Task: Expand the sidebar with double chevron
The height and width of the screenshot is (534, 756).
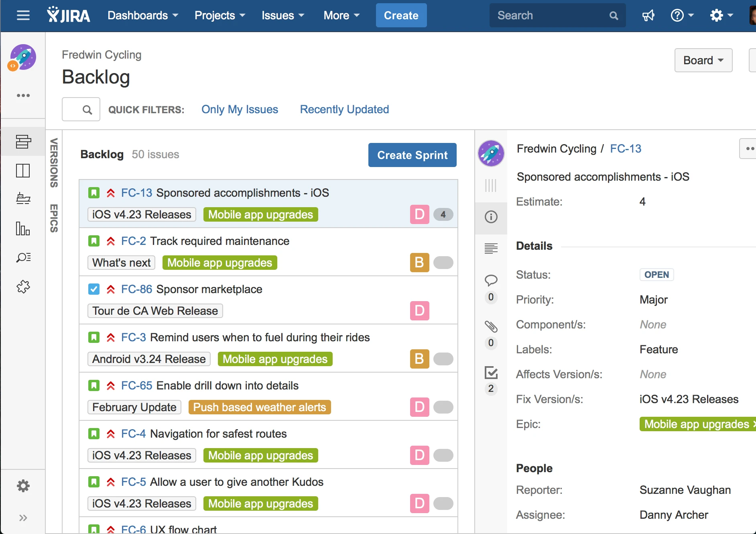Action: coord(23,518)
